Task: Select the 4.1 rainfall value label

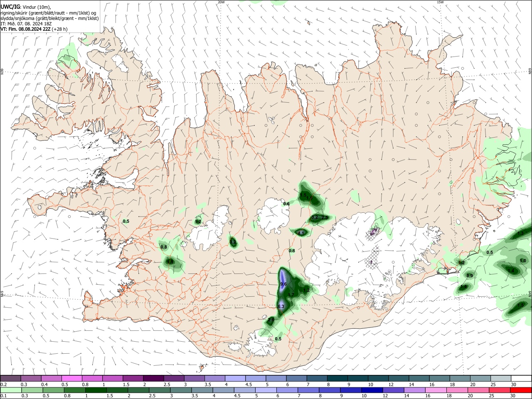Action: tap(301, 233)
